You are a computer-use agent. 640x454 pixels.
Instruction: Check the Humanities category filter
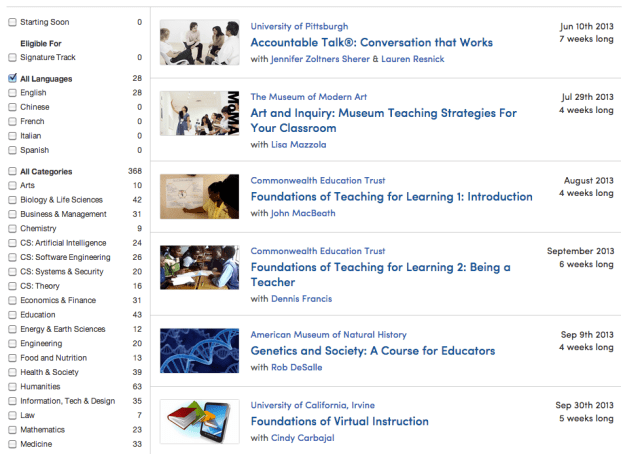point(12,386)
